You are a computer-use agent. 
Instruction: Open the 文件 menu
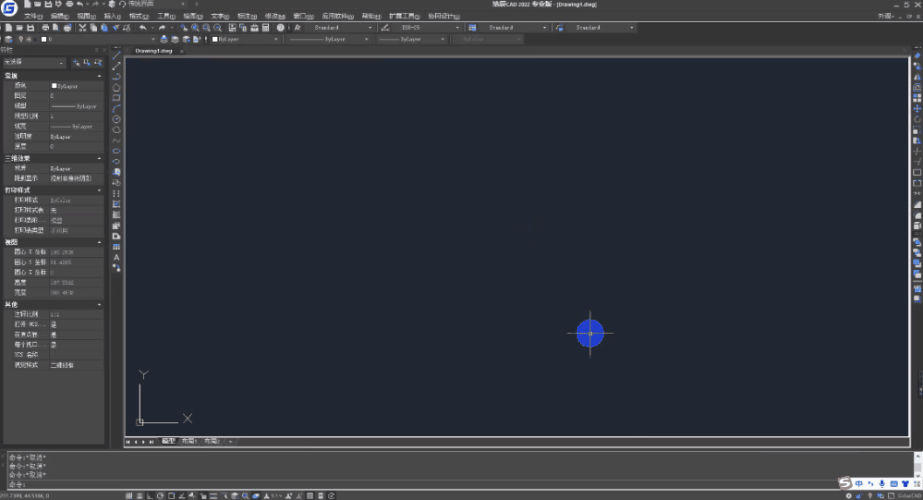point(32,16)
